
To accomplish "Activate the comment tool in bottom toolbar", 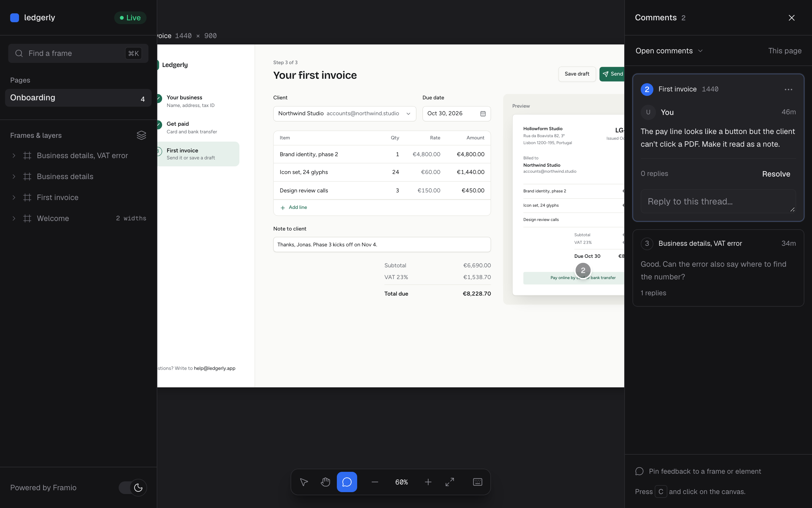I will tap(347, 482).
